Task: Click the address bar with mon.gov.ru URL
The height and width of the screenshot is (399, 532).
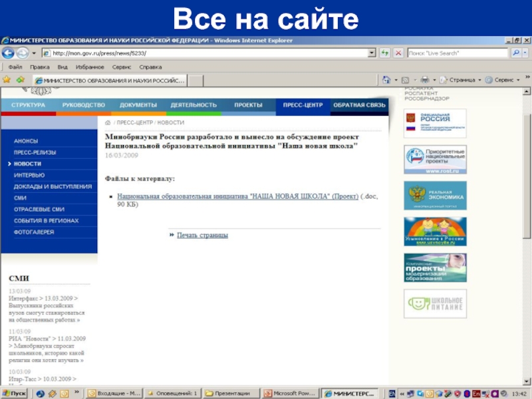Action: (x=205, y=53)
